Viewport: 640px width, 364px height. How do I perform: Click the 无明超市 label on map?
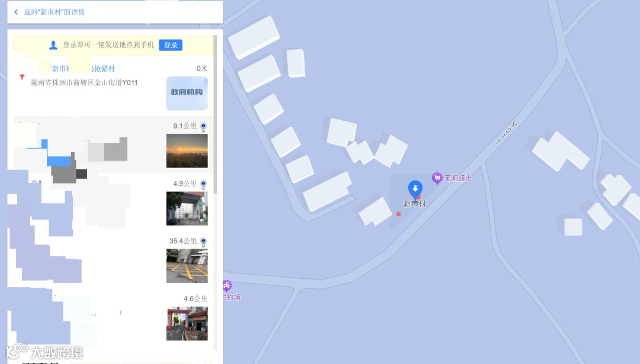[457, 178]
